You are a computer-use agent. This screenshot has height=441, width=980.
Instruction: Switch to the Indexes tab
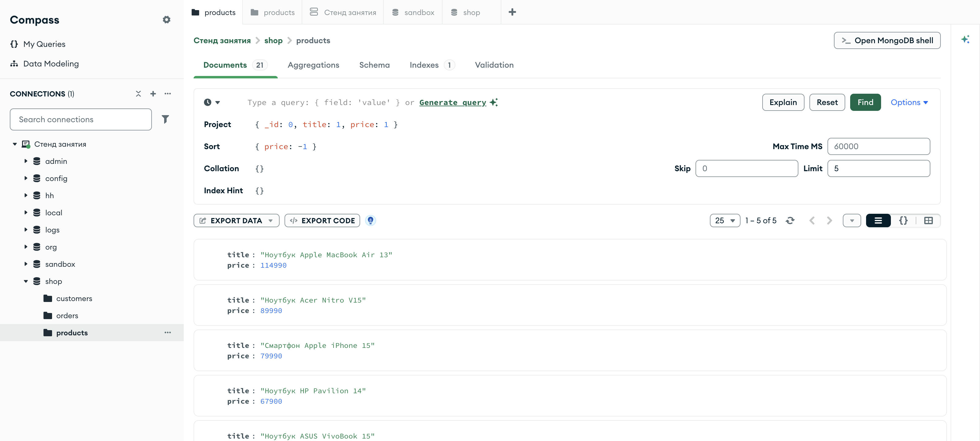(432, 65)
